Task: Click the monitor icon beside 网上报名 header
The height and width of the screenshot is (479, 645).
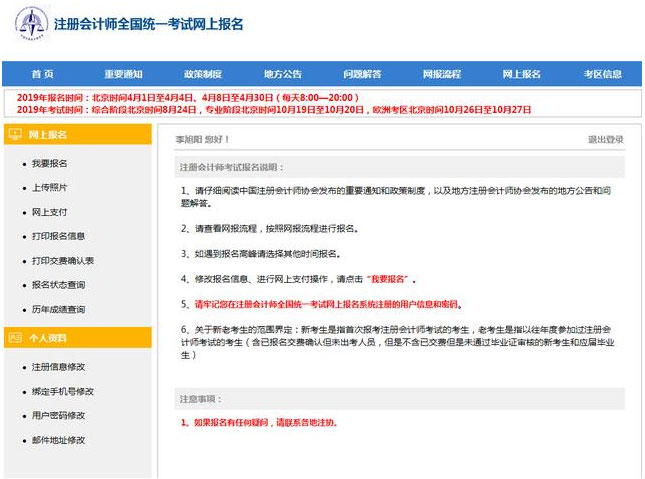Action: point(15,134)
